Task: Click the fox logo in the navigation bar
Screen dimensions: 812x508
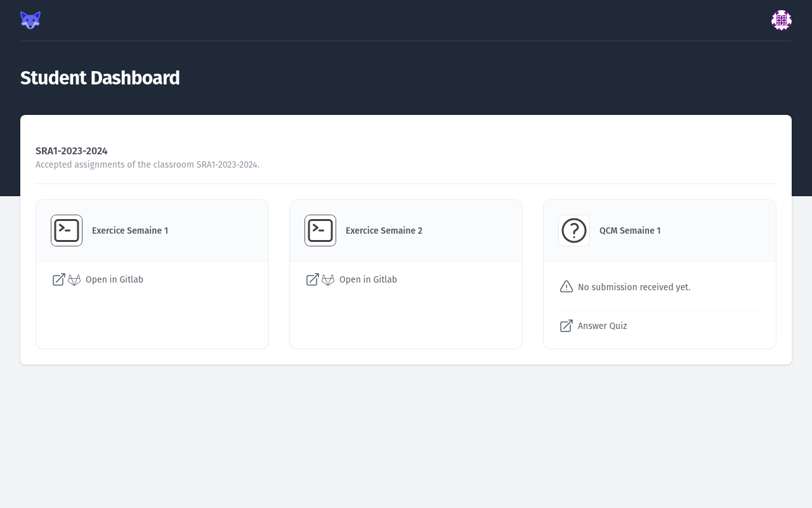Action: [x=30, y=20]
